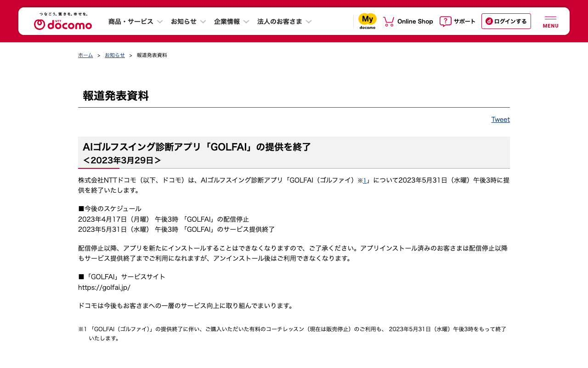The image size is (588, 368).
Task: Go to お知らせ breadcrumb link
Action: coord(115,55)
